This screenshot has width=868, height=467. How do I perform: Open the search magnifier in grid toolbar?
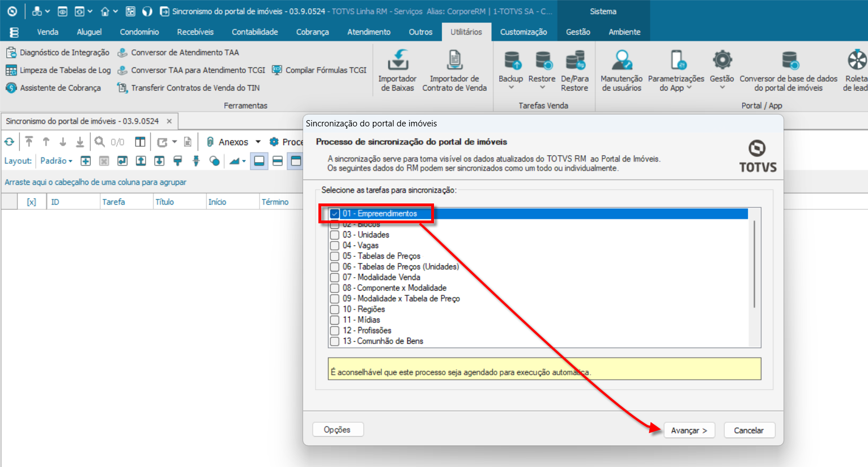pos(100,142)
